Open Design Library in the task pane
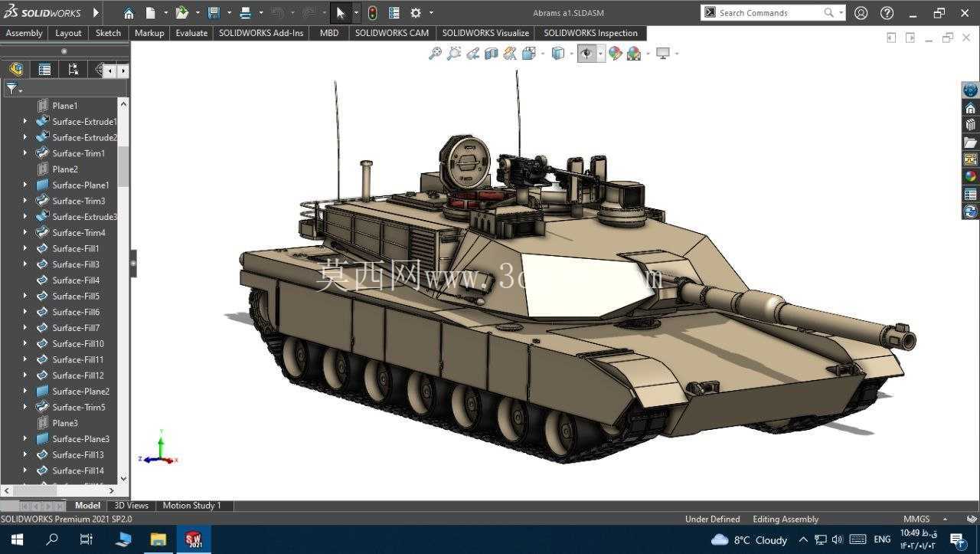Image resolution: width=980 pixels, height=554 pixels. point(970,125)
